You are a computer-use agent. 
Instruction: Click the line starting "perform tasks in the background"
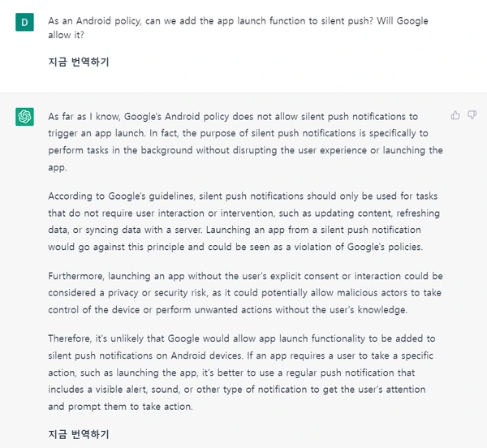(x=245, y=151)
